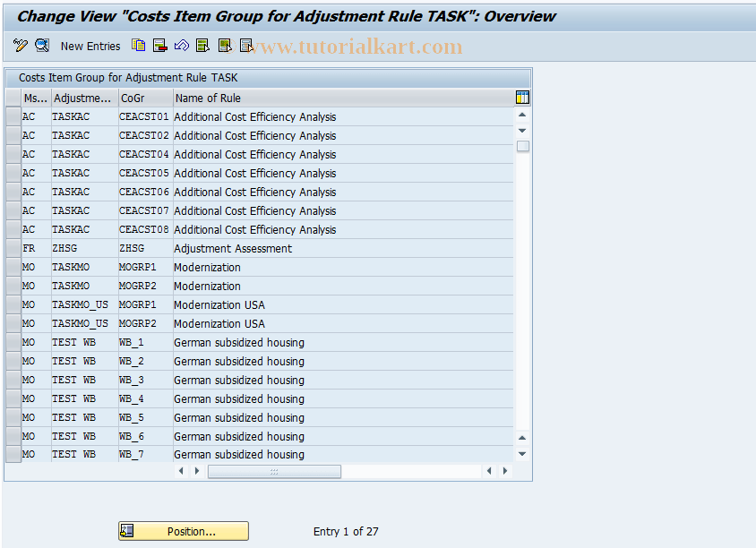Toggle between Display and Change mode
756x548 pixels.
(x=20, y=45)
